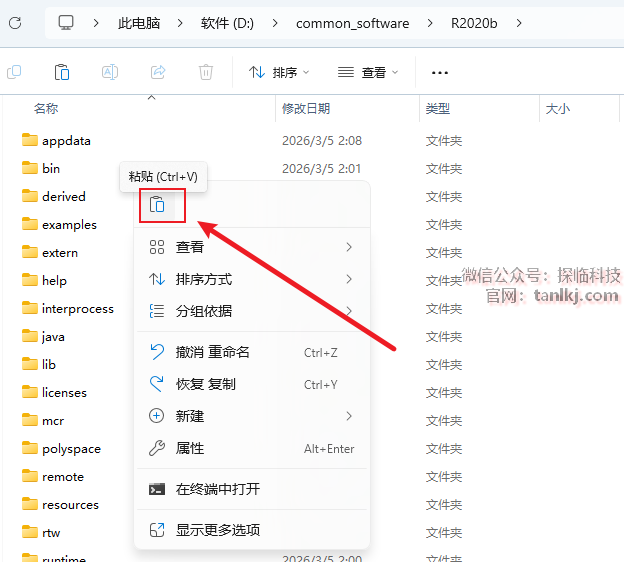Select the polyspace folder name

tap(72, 449)
